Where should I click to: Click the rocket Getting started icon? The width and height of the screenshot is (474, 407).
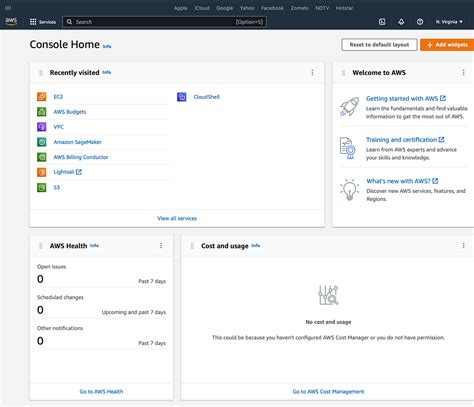pos(349,107)
